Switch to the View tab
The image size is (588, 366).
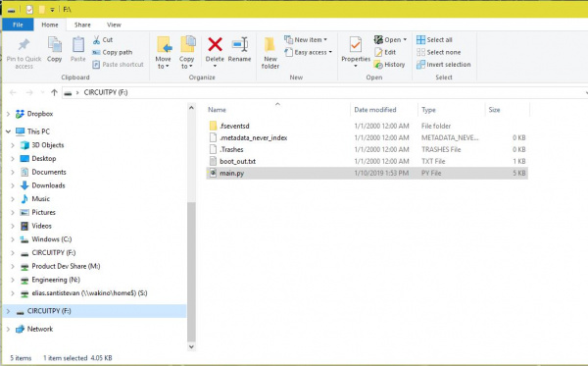114,25
